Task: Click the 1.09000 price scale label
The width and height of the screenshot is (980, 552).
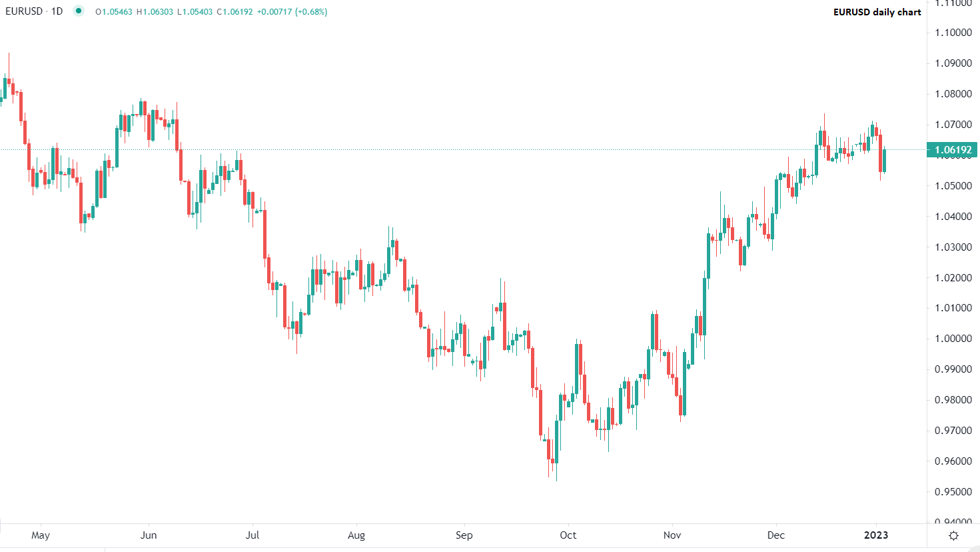Action: [x=953, y=63]
